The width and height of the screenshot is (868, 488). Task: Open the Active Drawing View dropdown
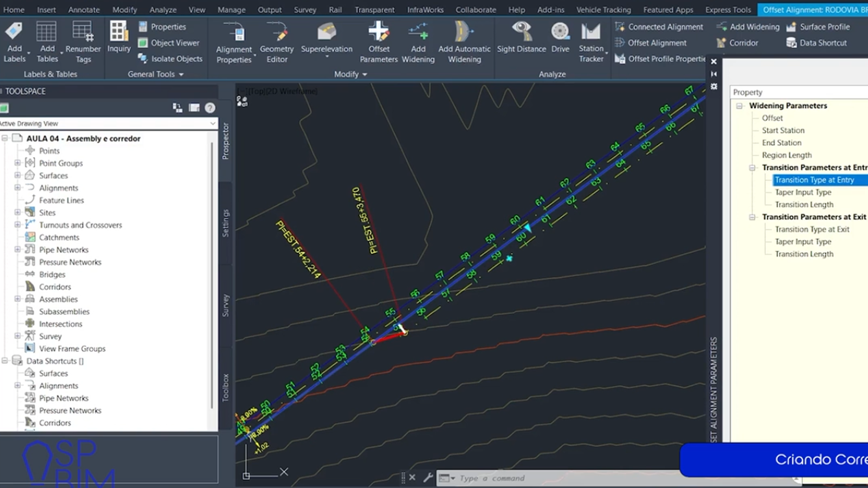[212, 123]
